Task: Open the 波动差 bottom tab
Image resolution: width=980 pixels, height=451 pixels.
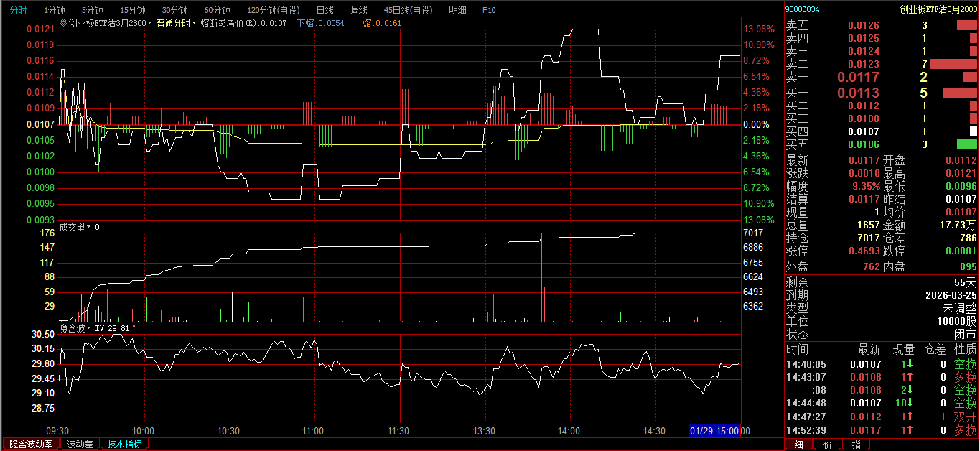Action: point(80,444)
